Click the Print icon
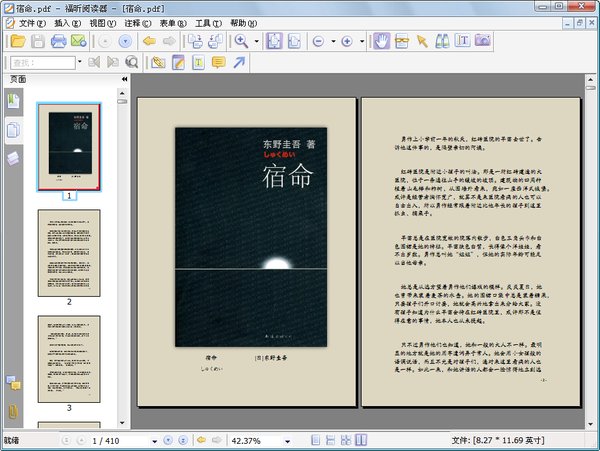 [x=59, y=41]
